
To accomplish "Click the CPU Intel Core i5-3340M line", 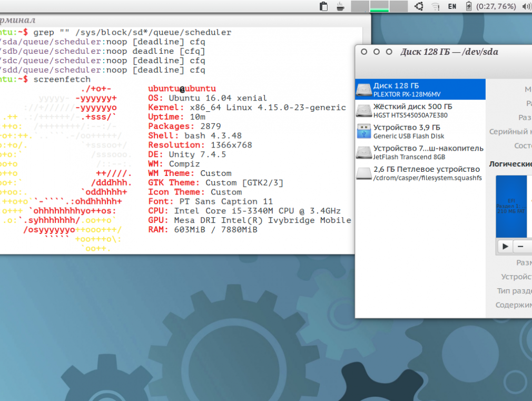I will (x=244, y=211).
